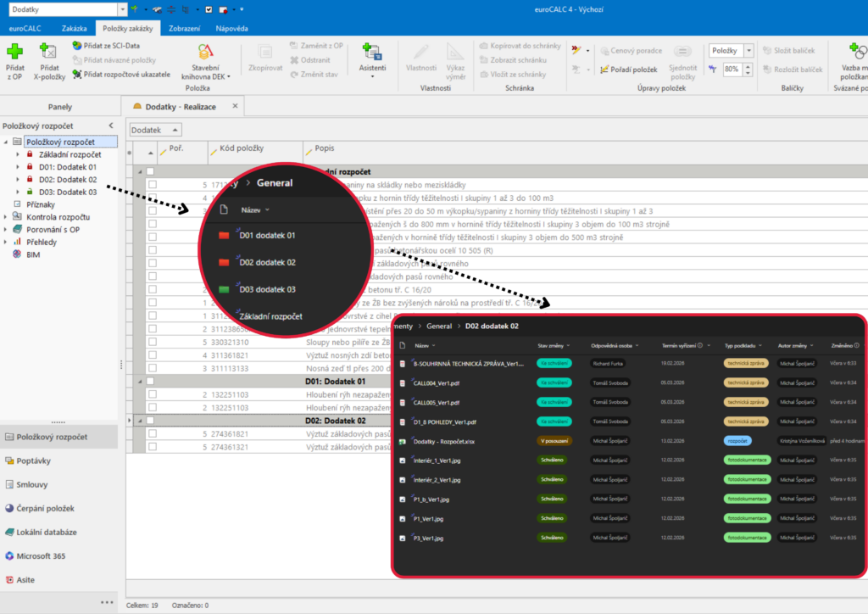Expand the Základní rozpočet tree node

(x=18, y=154)
